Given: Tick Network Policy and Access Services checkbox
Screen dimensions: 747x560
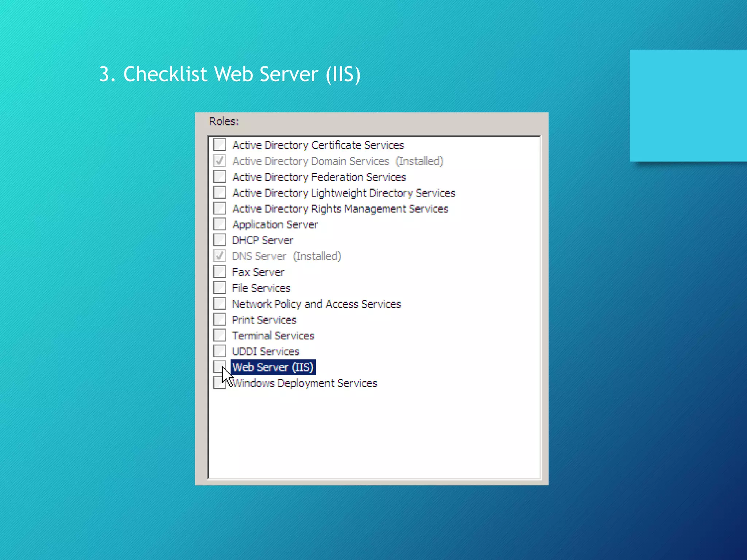Looking at the screenshot, I should pos(219,303).
